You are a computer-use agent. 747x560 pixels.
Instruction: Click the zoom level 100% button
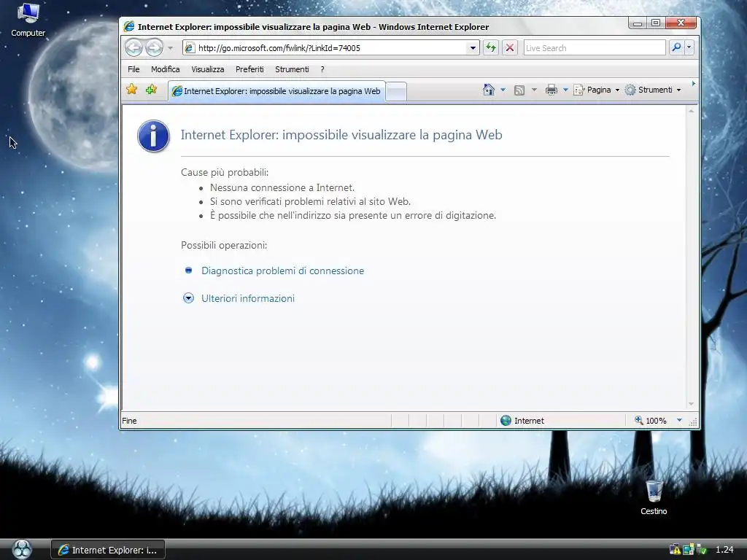(650, 421)
